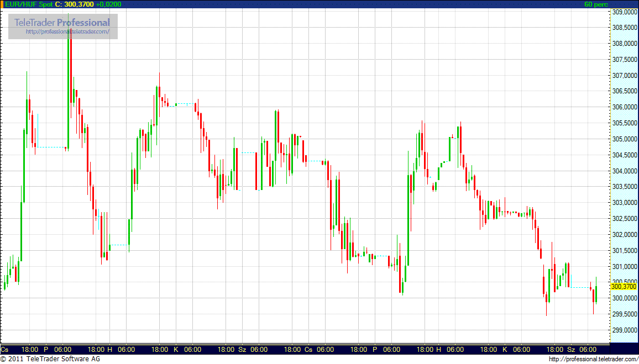The image size is (639, 364).
Task: Open the watermark URL under TeleTrader Professional
Action: click(71, 32)
